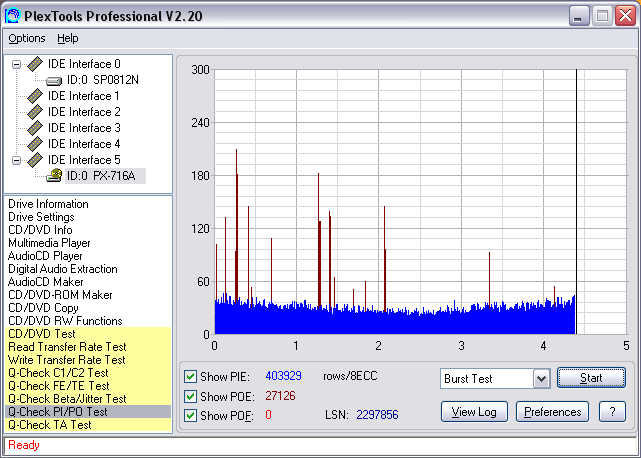Click the IDE Interface 4 chip icon
Screen dimensions: 641x458
tap(35, 144)
